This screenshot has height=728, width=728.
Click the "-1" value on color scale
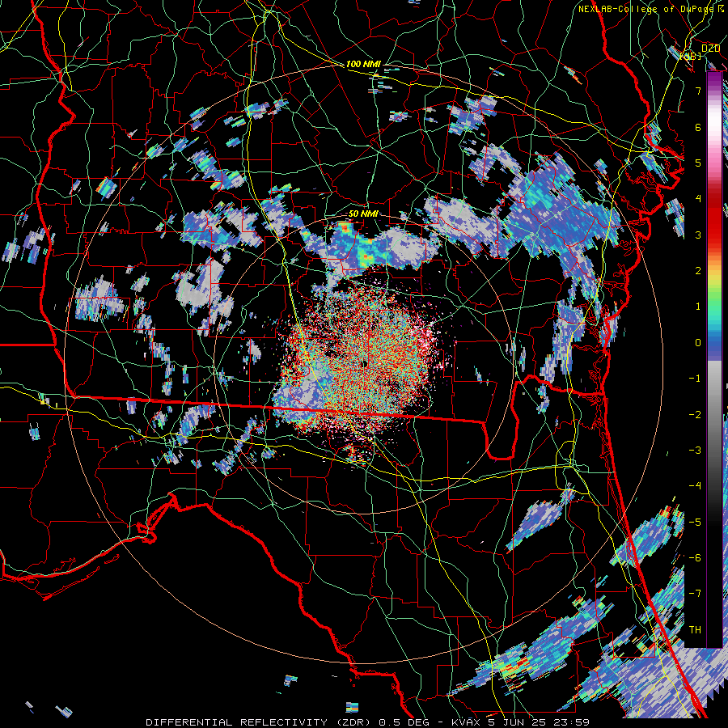click(x=695, y=379)
